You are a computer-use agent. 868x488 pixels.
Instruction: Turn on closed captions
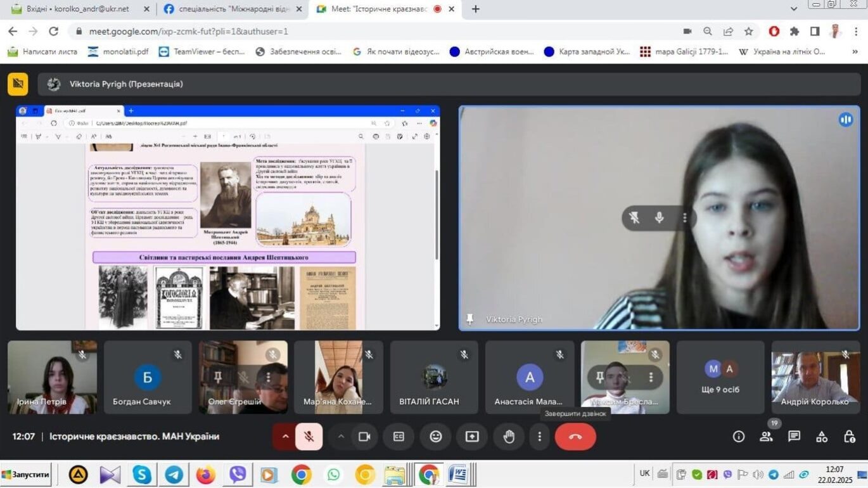click(x=399, y=437)
